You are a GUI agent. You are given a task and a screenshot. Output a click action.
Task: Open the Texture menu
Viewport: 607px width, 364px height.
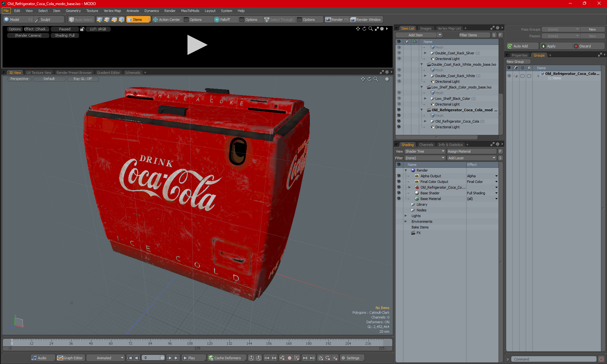[x=92, y=11]
